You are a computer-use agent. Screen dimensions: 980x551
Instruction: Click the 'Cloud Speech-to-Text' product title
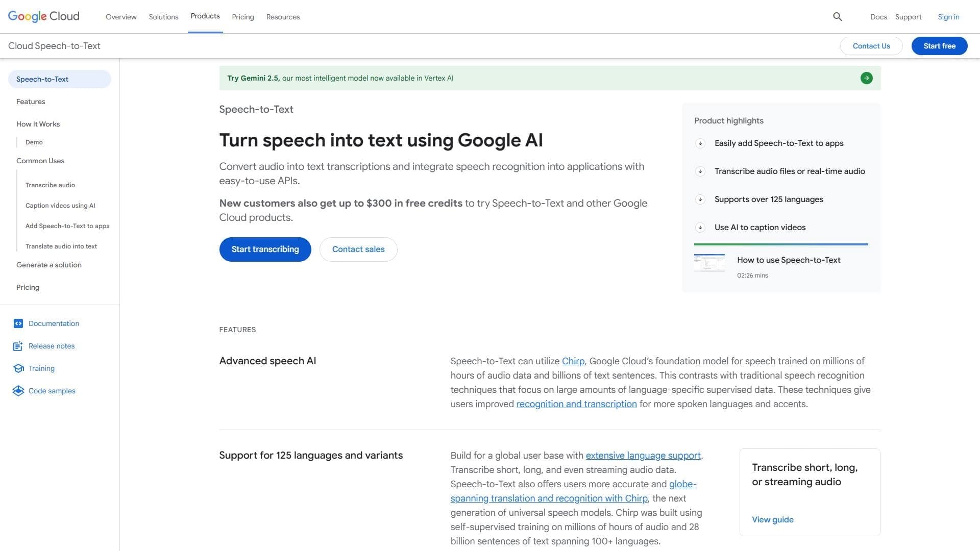coord(54,46)
